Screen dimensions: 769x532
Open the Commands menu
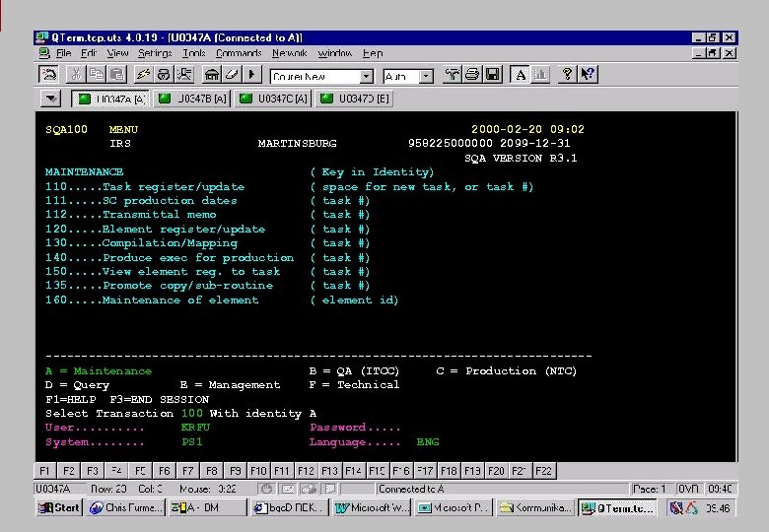239,53
